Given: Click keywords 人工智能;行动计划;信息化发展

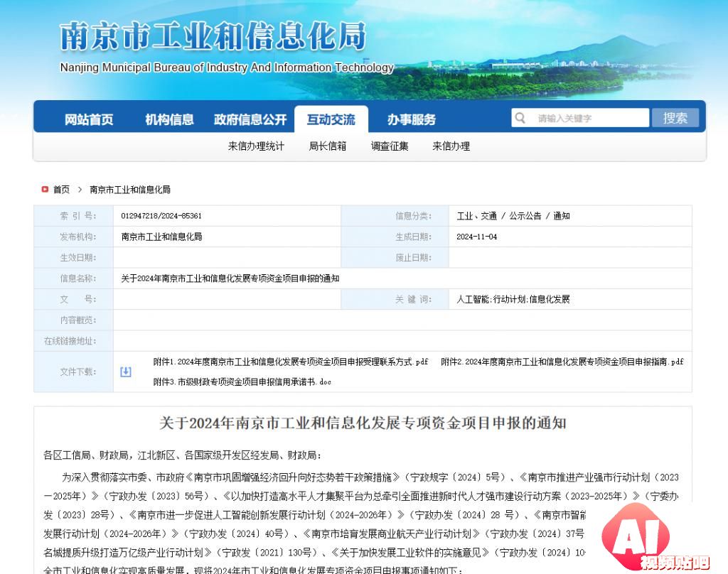Looking at the screenshot, I should (513, 299).
